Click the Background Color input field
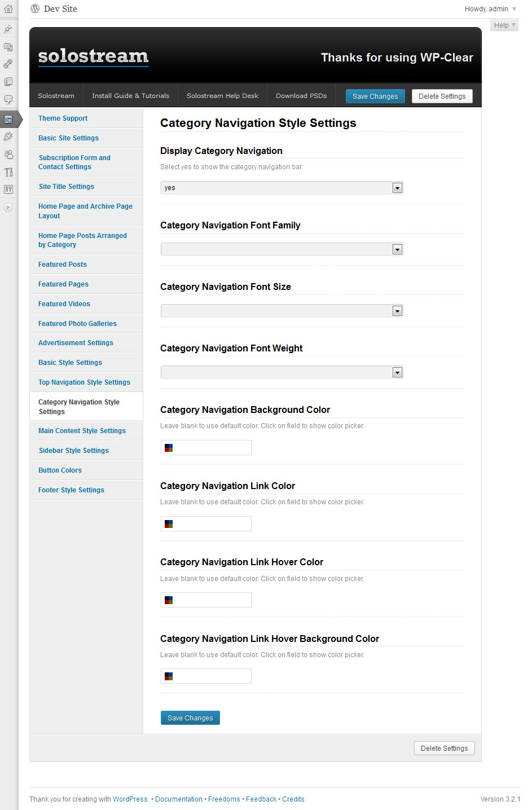532x810 pixels. (x=206, y=448)
